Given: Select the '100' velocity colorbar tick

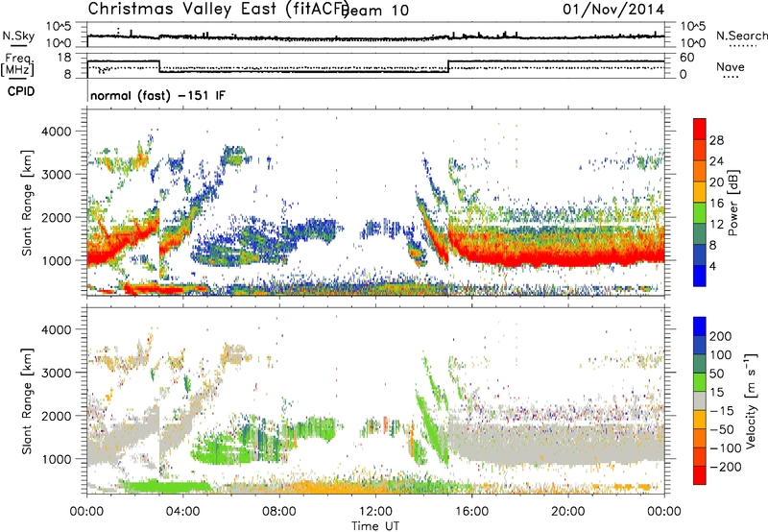Looking at the screenshot, I should tap(721, 354).
